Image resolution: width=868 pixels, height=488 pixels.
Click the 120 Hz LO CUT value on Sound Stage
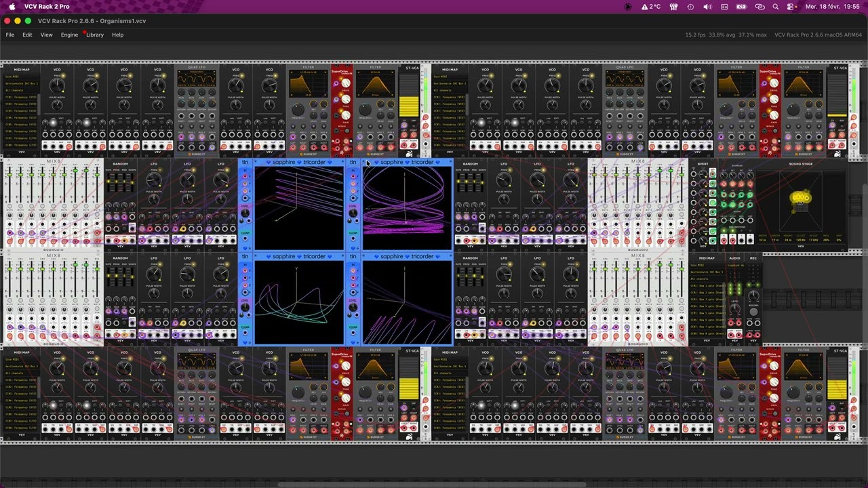point(800,240)
